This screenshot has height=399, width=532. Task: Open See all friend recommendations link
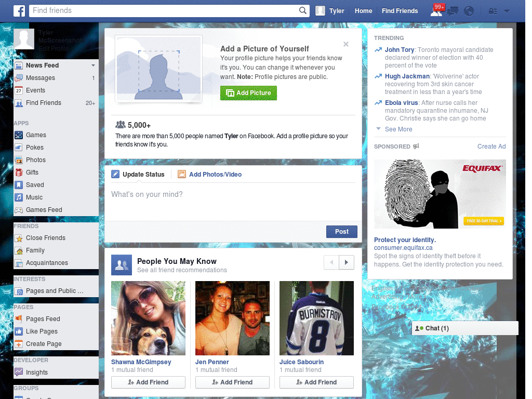click(182, 270)
